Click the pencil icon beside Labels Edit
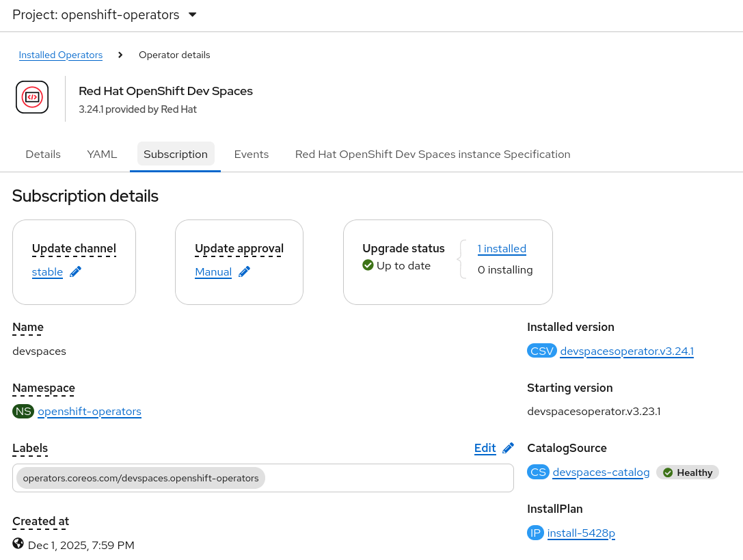 tap(508, 448)
